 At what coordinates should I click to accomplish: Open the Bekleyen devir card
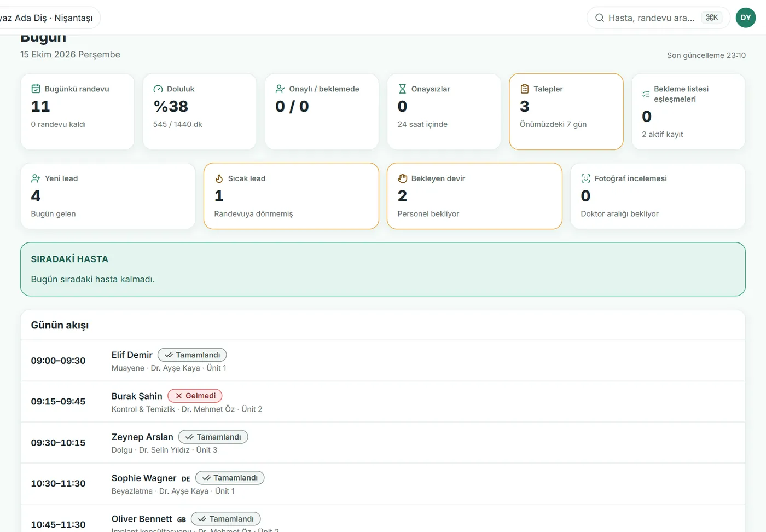474,196
